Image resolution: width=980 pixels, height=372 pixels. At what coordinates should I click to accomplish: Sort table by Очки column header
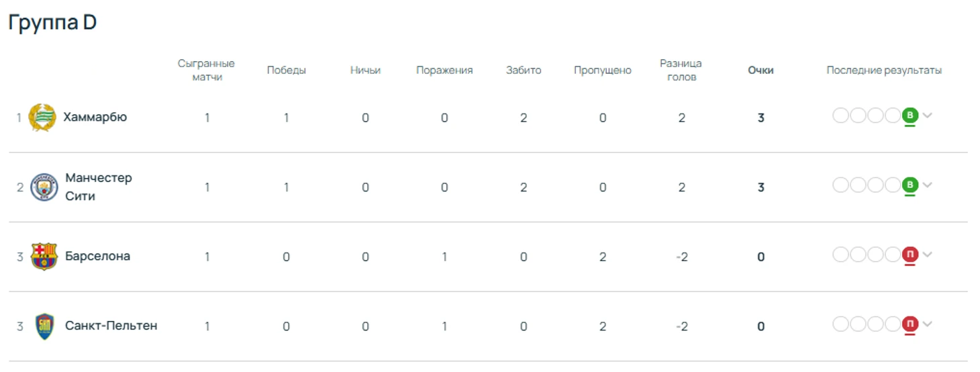pyautogui.click(x=761, y=70)
